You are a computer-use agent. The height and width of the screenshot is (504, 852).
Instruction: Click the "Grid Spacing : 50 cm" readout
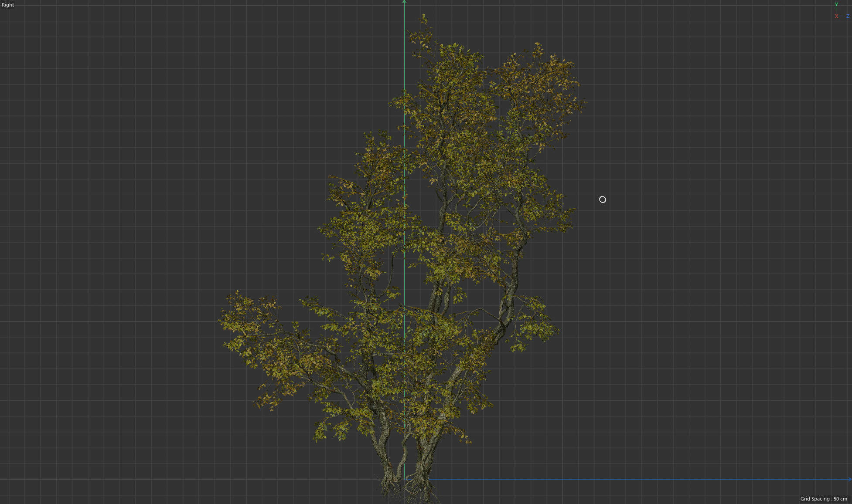point(823,499)
